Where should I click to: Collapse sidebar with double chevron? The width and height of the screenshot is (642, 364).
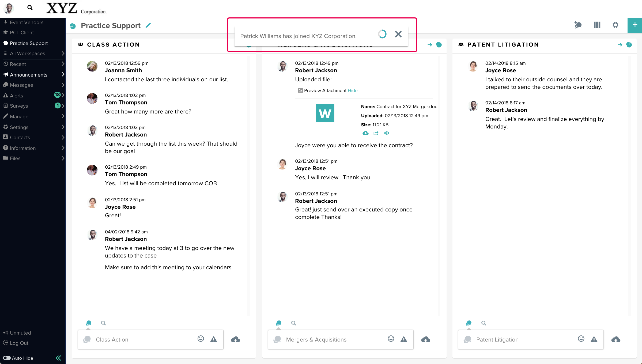(x=58, y=358)
